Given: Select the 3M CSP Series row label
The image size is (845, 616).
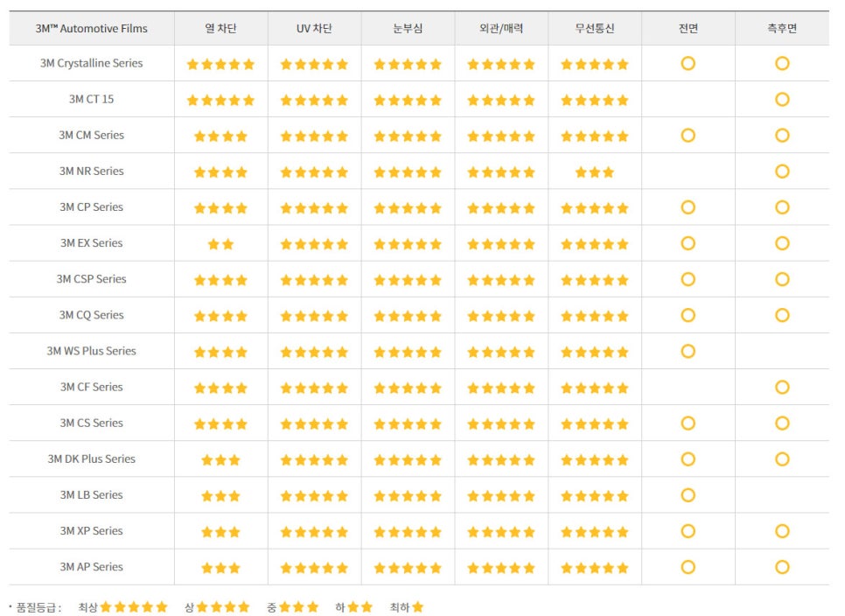Looking at the screenshot, I should pyautogui.click(x=91, y=279).
